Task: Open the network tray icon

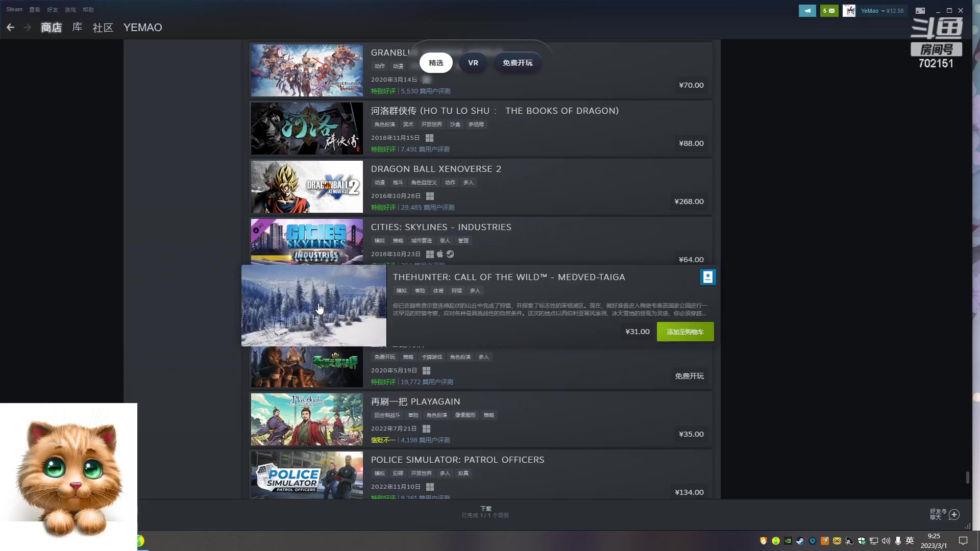Action: pos(873,541)
